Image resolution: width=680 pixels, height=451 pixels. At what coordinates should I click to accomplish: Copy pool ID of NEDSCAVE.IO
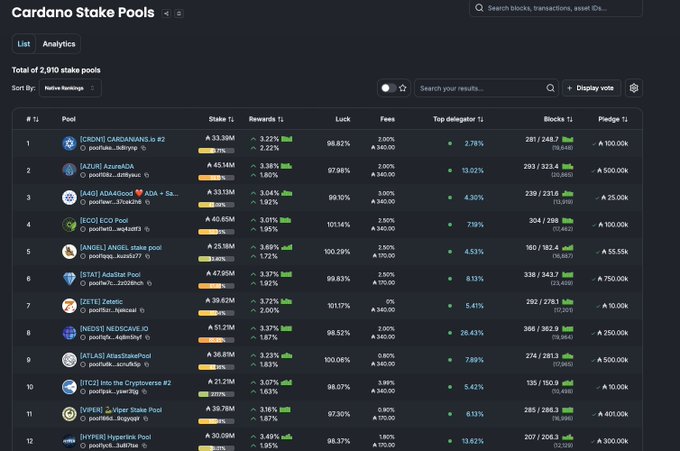(147, 337)
